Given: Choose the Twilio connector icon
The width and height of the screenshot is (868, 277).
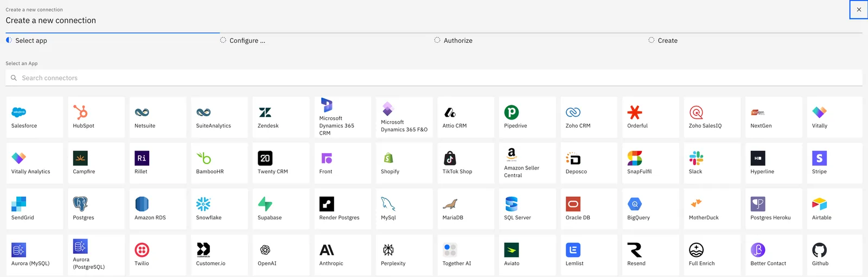Looking at the screenshot, I should coord(142,250).
